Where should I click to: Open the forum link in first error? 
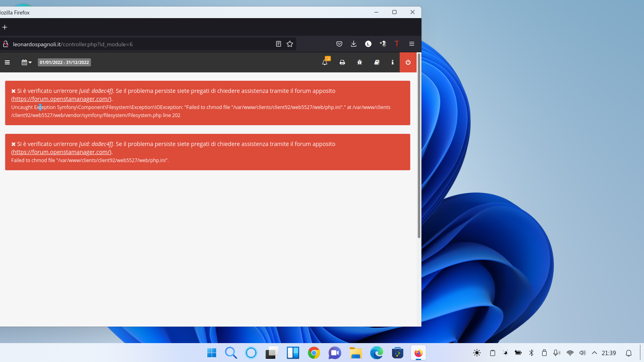[x=62, y=99]
